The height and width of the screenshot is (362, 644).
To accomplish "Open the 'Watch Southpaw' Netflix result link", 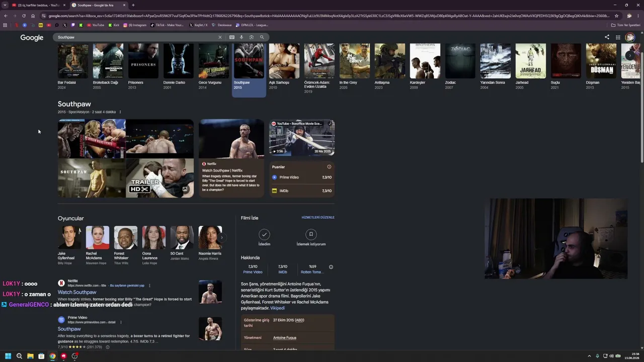I will [x=77, y=292].
